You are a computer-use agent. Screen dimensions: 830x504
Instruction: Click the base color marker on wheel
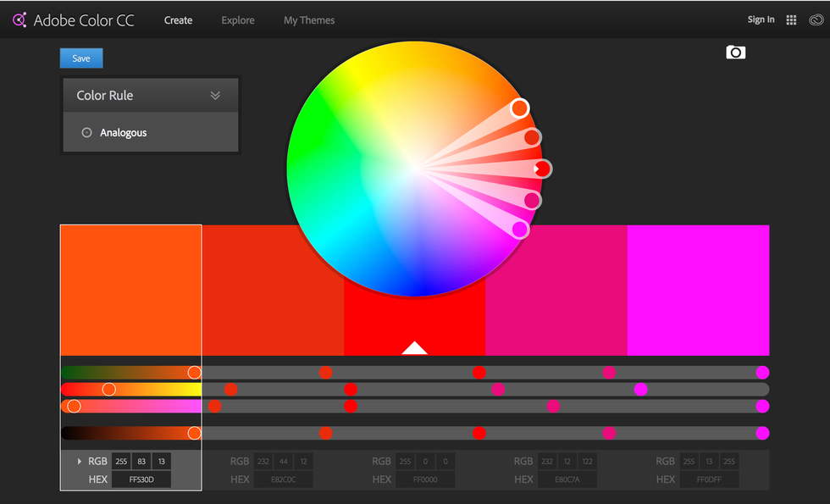pos(542,169)
